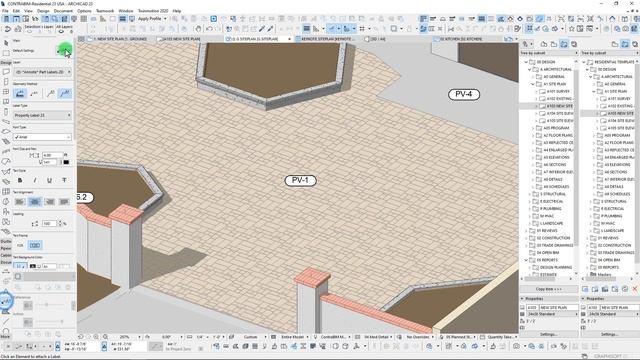Show the Layout Book in navigator toolbar

tap(564, 44)
